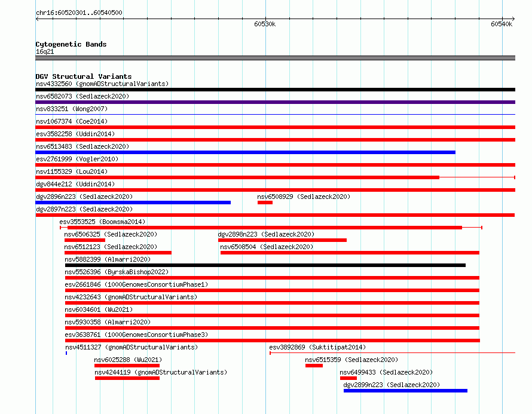Open nsv6499433 Sedlazeck2020 label
The width and height of the screenshot is (532, 414).
[x=386, y=372]
